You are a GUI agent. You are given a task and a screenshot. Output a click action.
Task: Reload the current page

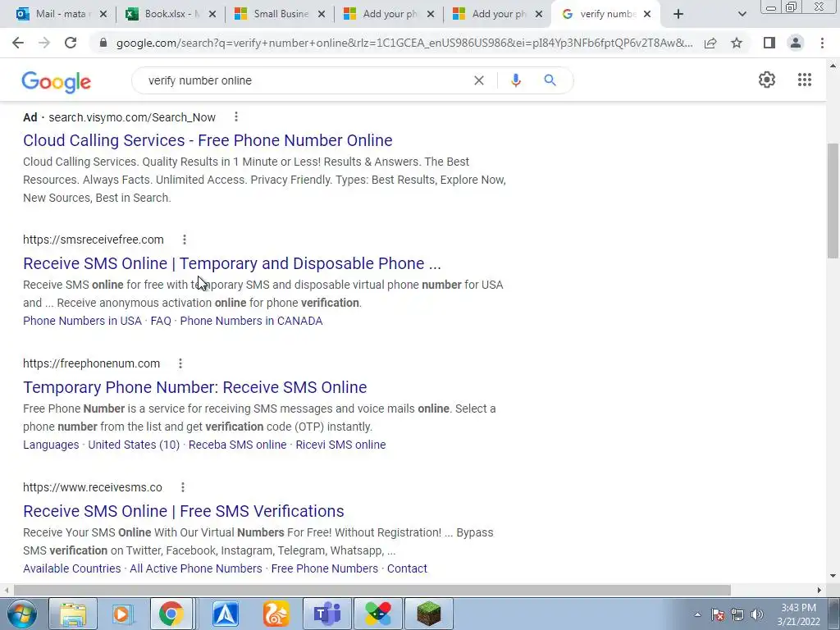coord(71,43)
